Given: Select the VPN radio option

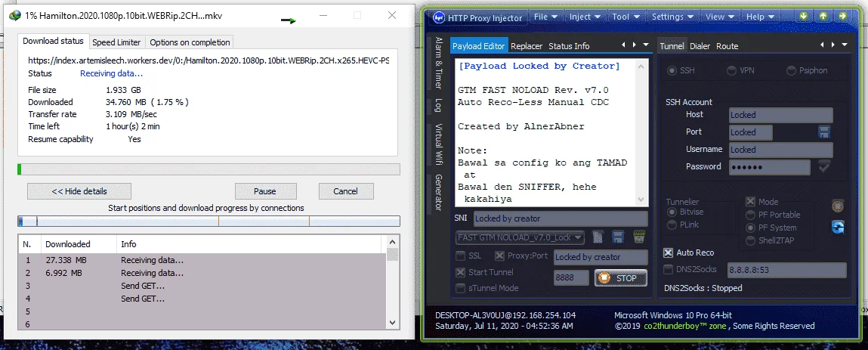Looking at the screenshot, I should point(731,71).
